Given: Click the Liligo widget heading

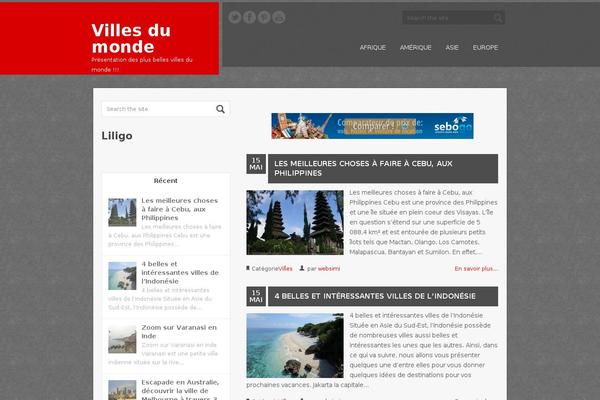Looking at the screenshot, I should pyautogui.click(x=117, y=136).
